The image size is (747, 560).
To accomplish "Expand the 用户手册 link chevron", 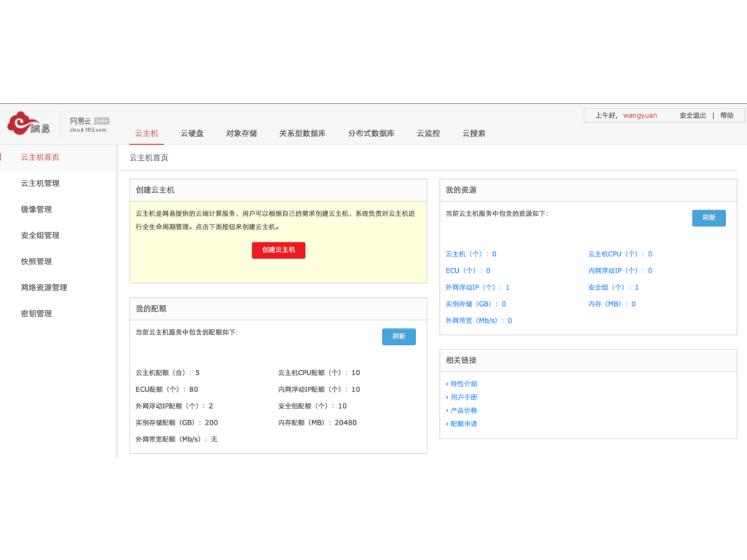I will pyautogui.click(x=447, y=397).
